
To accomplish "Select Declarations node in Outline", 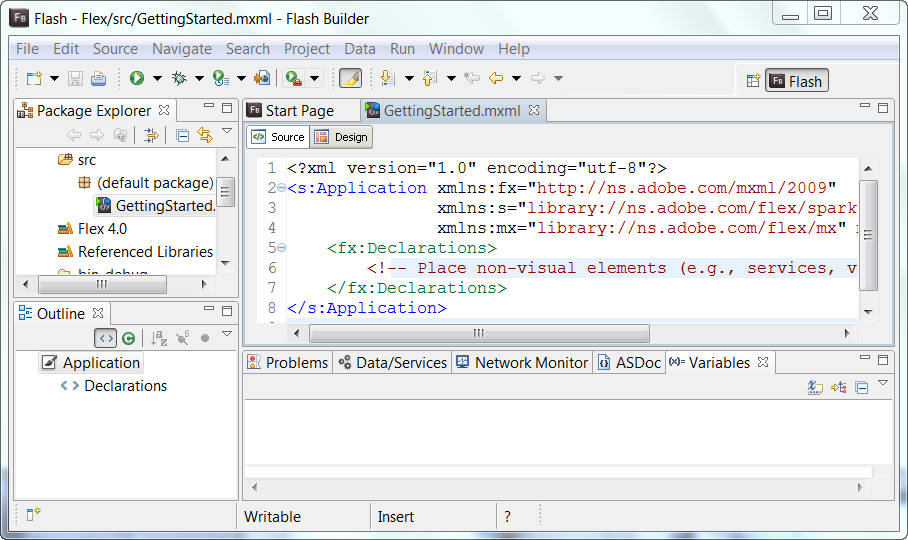I will (x=114, y=386).
